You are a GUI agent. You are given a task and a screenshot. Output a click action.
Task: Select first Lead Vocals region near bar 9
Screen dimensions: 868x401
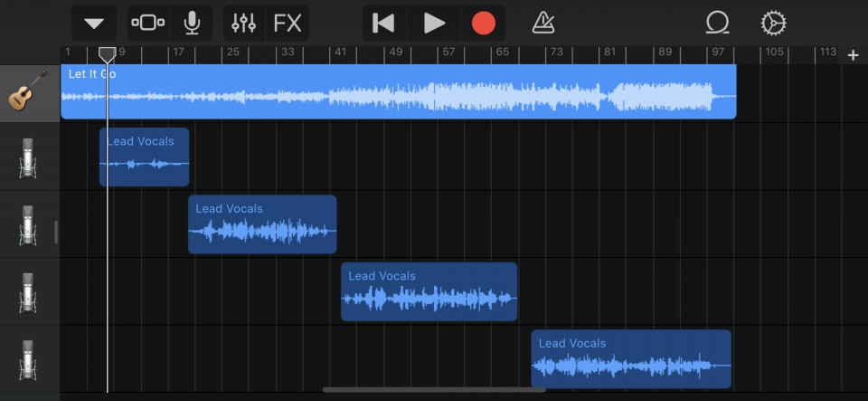[x=144, y=157]
